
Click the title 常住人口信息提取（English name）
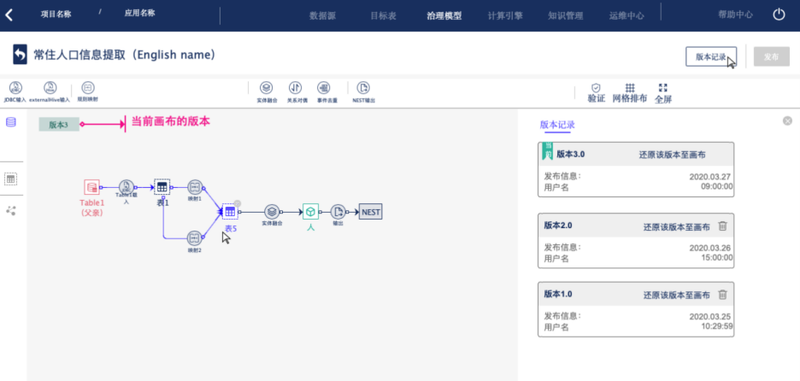tap(124, 55)
